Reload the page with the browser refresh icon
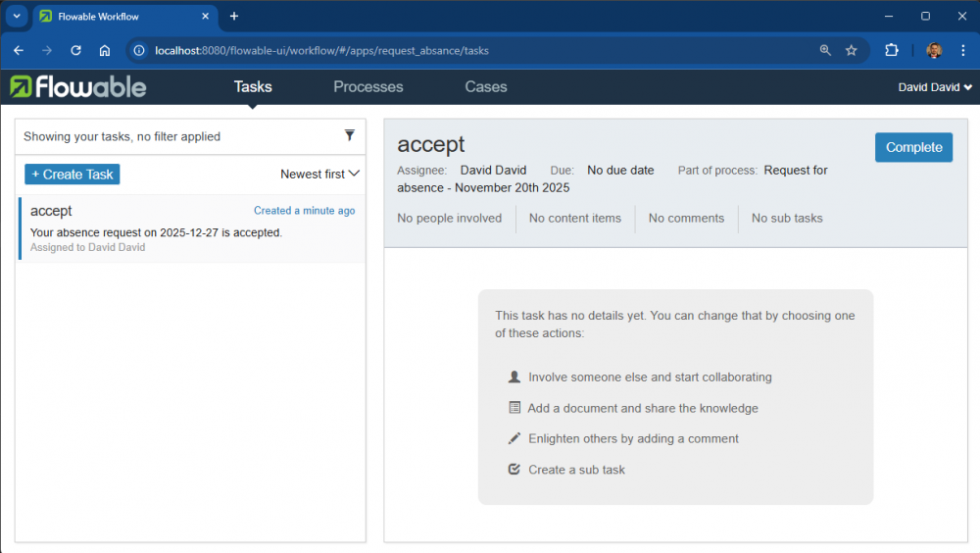The height and width of the screenshot is (553, 980). 75,50
